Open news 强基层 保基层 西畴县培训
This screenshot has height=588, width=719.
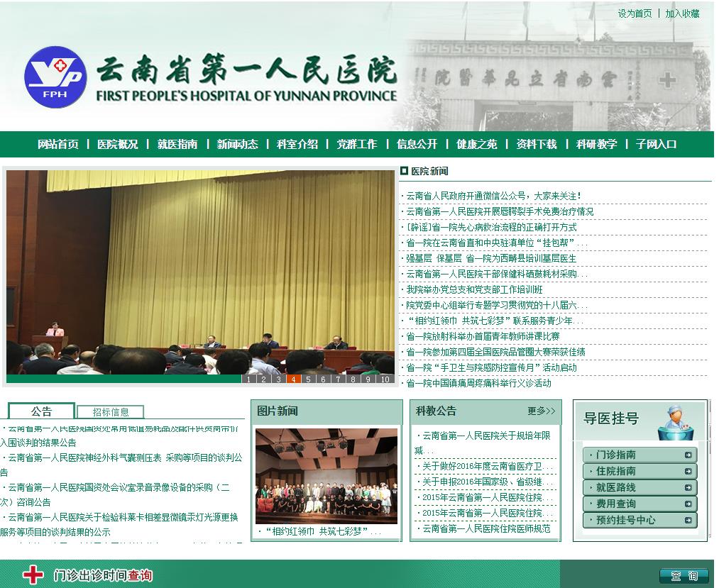coord(491,258)
